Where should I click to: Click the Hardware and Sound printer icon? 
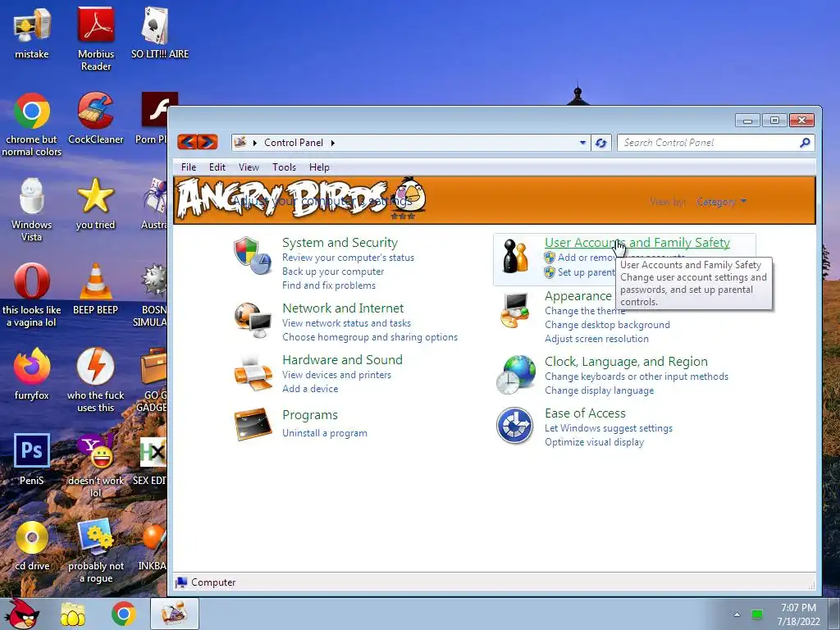click(x=253, y=373)
